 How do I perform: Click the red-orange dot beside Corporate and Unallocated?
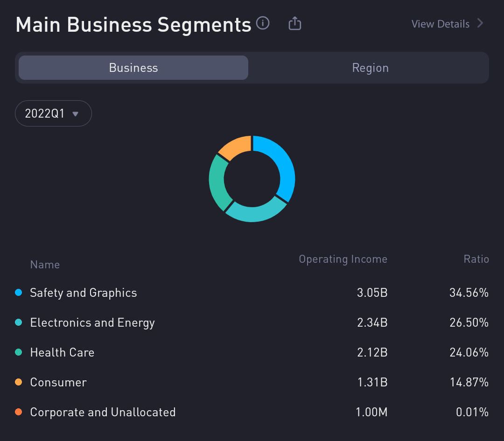[19, 412]
